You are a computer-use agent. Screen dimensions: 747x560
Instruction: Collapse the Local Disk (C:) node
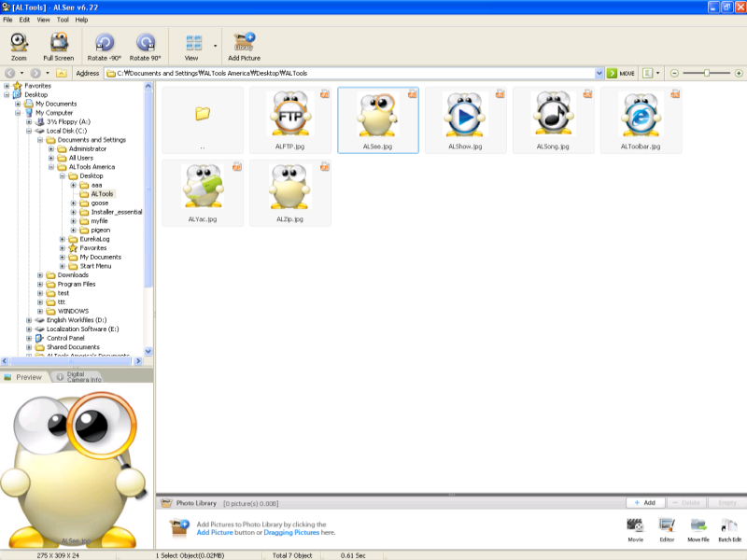coord(29,131)
